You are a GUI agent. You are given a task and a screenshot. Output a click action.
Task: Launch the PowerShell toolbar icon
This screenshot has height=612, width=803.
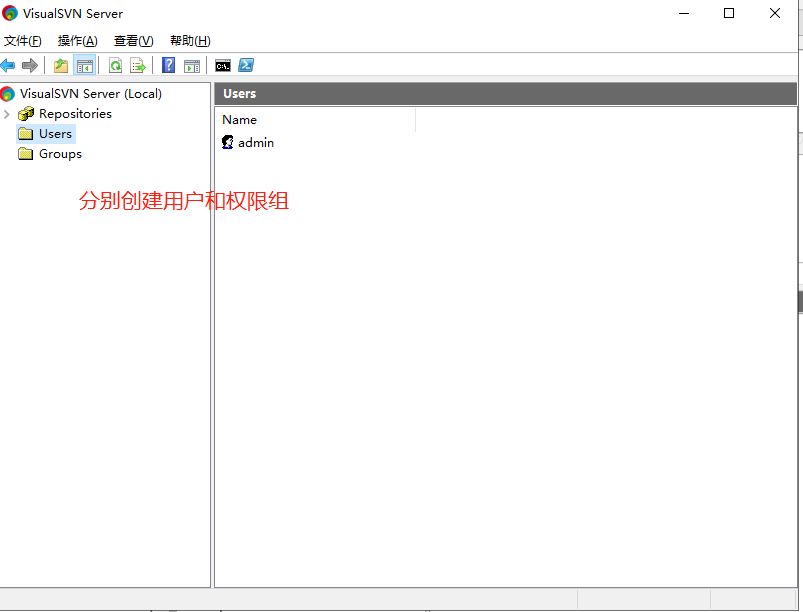coord(246,65)
